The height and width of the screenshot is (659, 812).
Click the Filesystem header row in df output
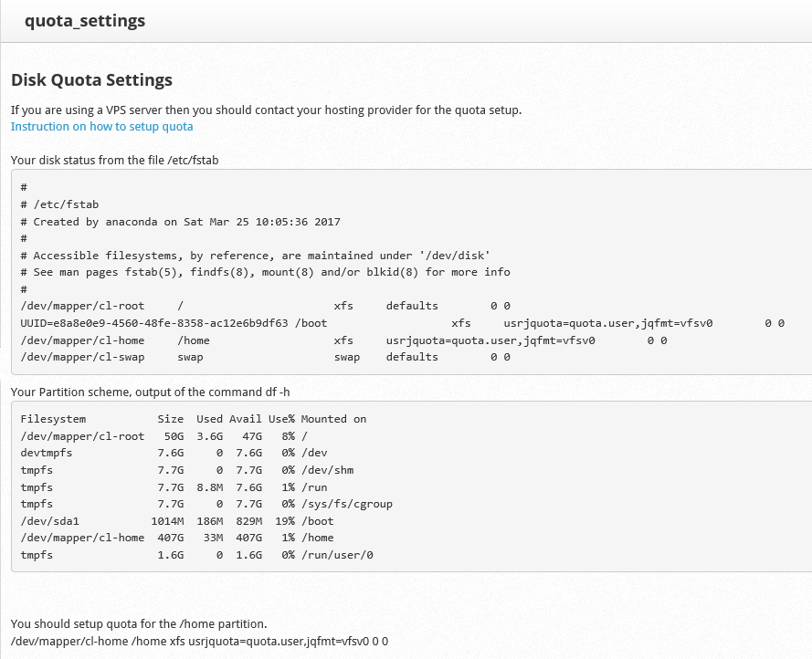pyautogui.click(x=193, y=419)
